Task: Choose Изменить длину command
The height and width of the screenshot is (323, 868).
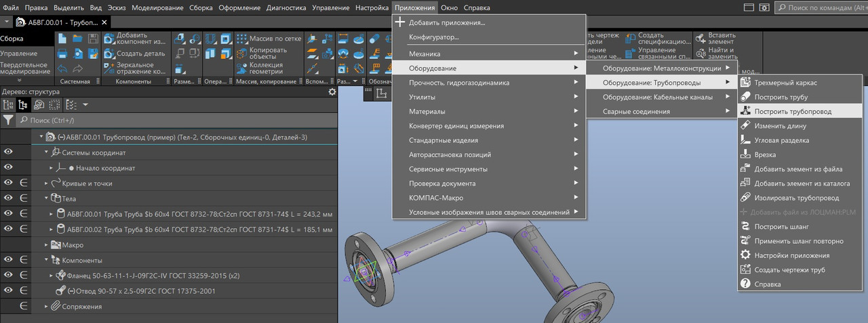Action: (799, 126)
